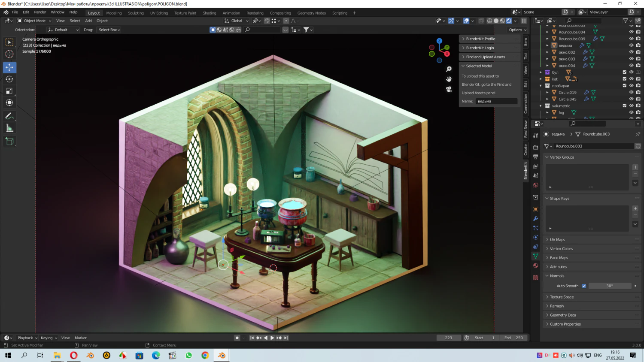Open the Output properties tab
644x362 pixels.
(535, 157)
